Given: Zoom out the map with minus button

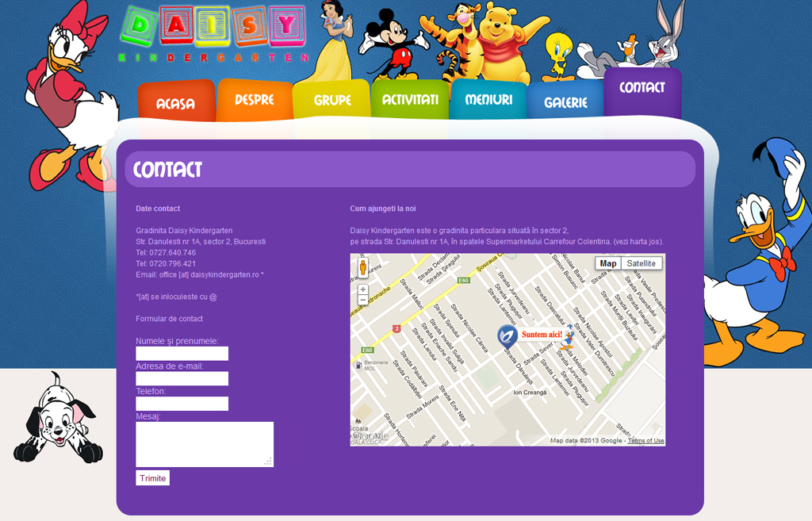Looking at the screenshot, I should (x=363, y=301).
